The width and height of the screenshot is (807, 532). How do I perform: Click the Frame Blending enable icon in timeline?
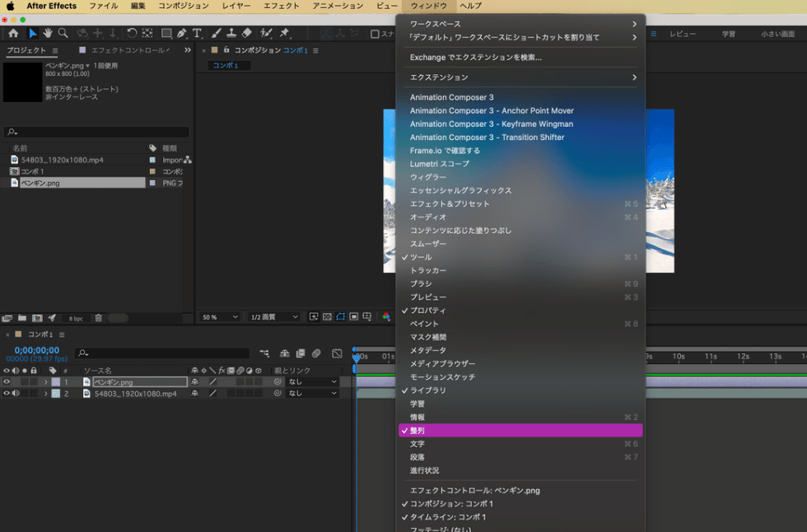pos(301,353)
